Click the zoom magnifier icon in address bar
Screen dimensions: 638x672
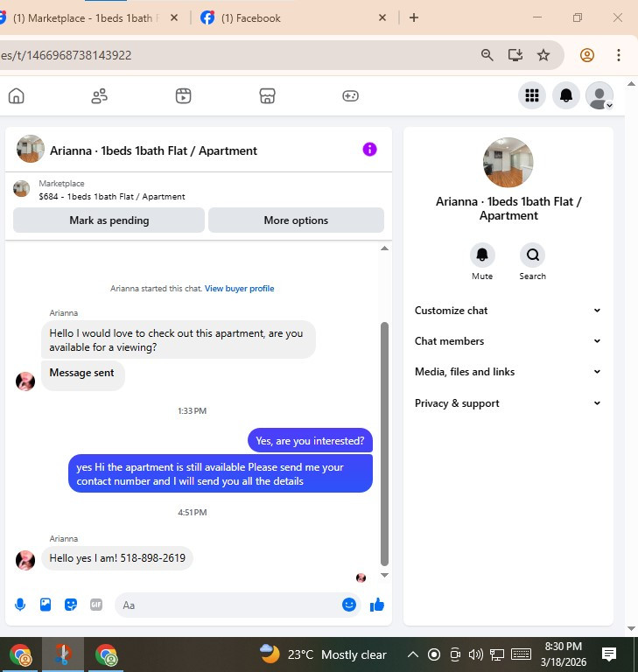pyautogui.click(x=487, y=55)
